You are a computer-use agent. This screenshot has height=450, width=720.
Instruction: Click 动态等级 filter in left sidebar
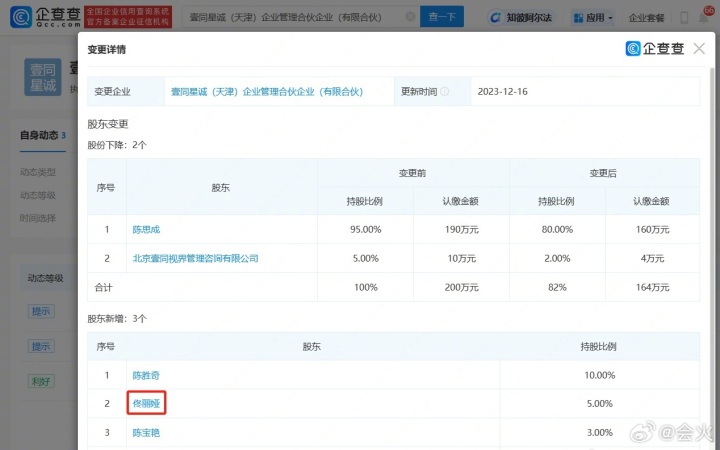pyautogui.click(x=38, y=195)
